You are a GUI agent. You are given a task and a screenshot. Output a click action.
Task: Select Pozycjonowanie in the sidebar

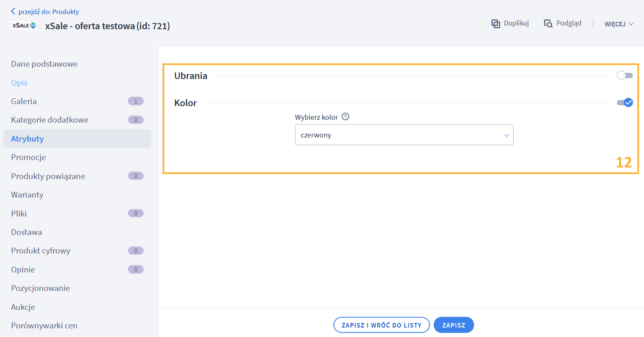(40, 288)
